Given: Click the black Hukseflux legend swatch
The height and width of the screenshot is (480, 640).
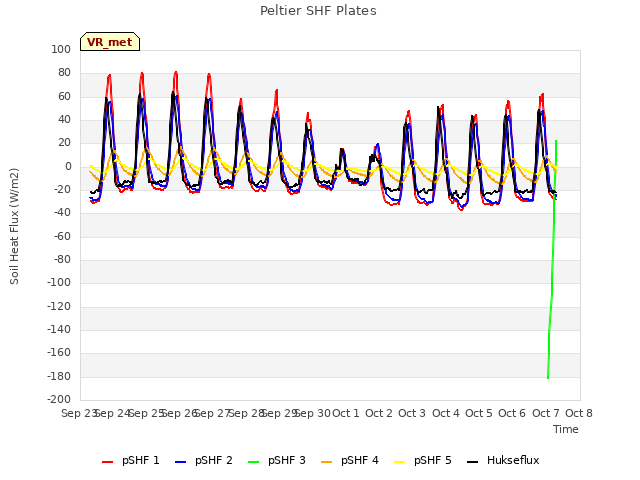Looking at the screenshot, I should pos(472,462).
